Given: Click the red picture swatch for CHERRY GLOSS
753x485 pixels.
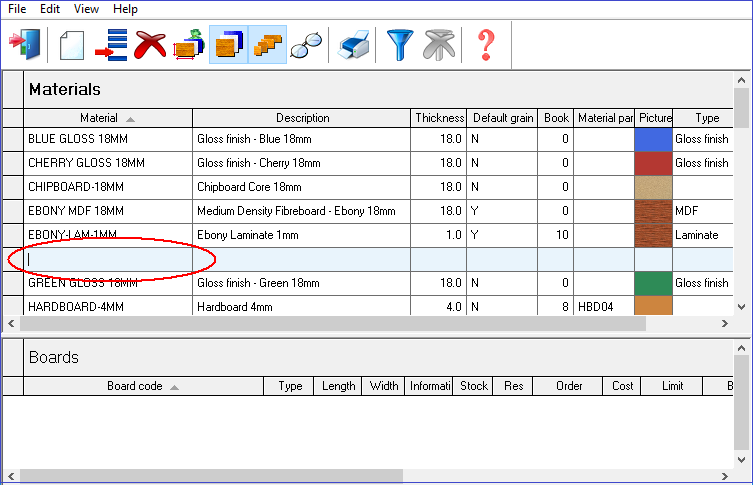Looking at the screenshot, I should tap(653, 163).
